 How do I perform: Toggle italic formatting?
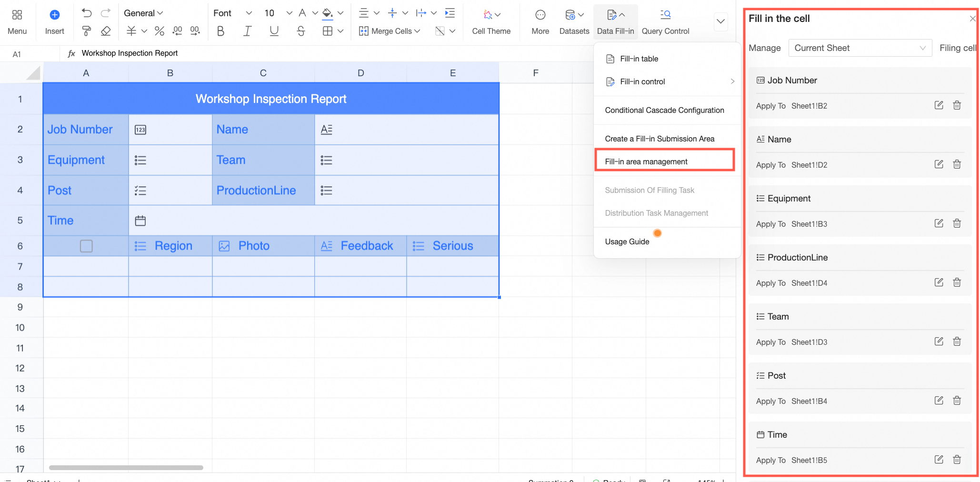[x=247, y=31]
